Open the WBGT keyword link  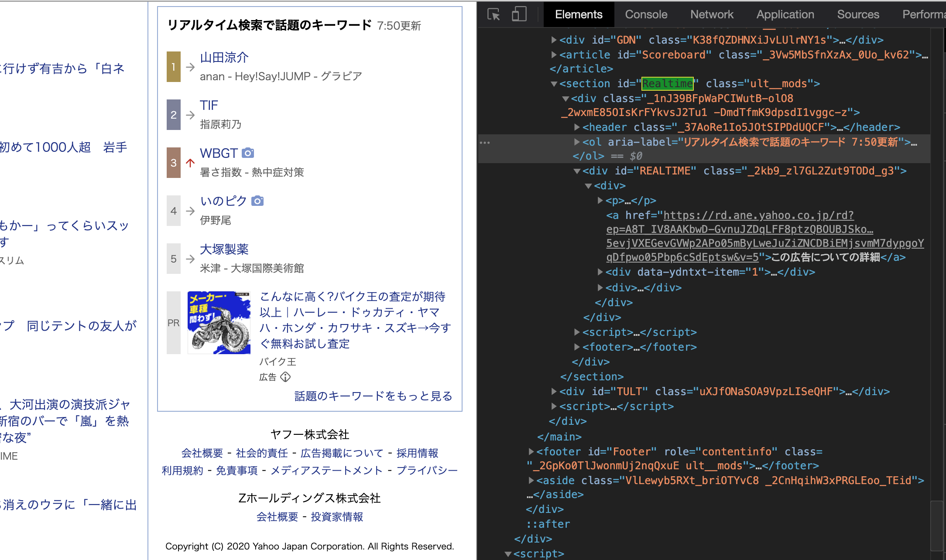219,153
